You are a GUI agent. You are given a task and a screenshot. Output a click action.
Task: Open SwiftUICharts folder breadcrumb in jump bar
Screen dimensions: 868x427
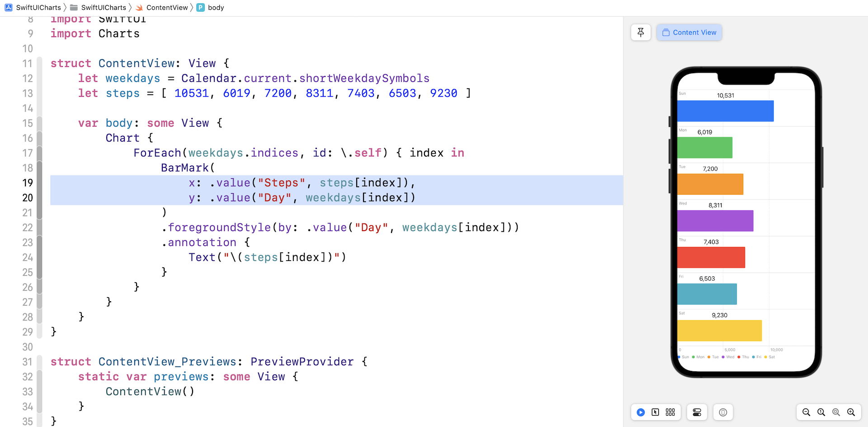(99, 7)
